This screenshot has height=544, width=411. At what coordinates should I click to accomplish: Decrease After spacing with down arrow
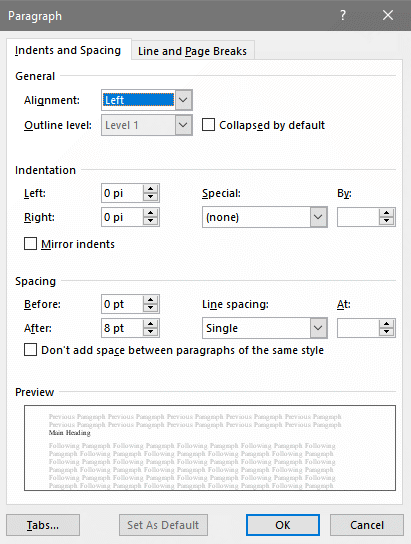pyautogui.click(x=151, y=332)
